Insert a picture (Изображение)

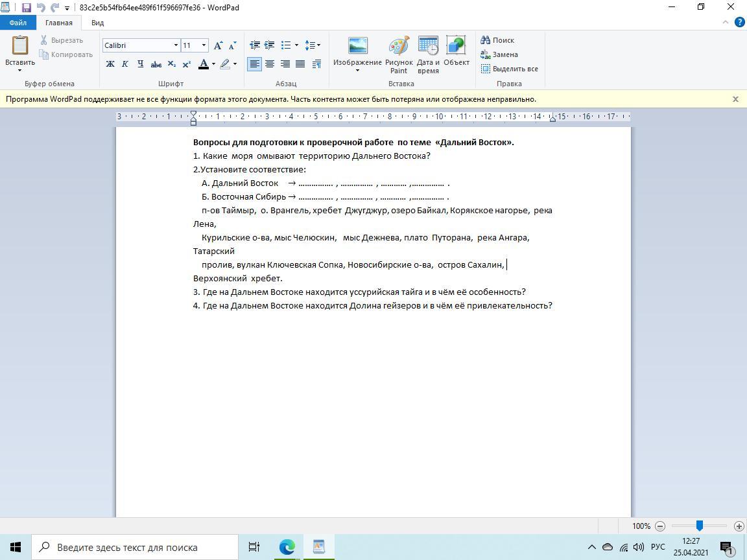click(x=357, y=50)
